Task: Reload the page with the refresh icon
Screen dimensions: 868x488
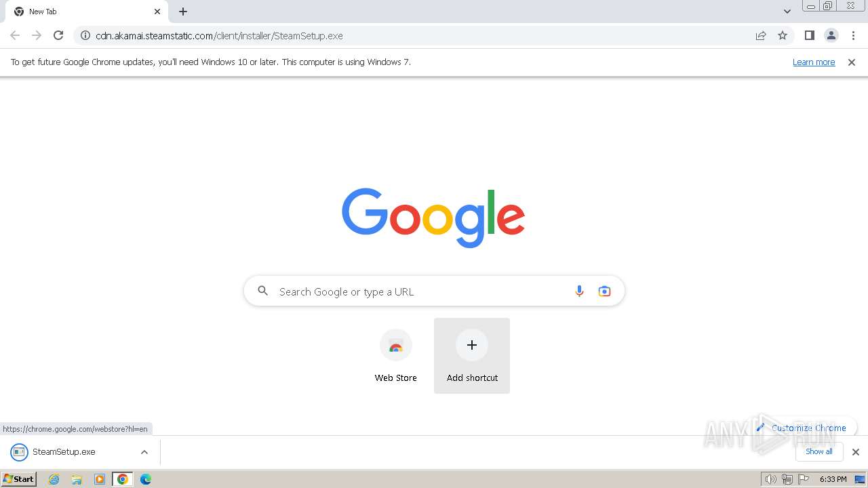Action: (x=58, y=35)
